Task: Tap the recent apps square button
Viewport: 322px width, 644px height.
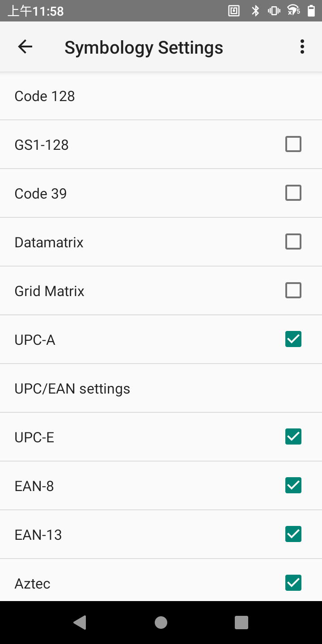Action: click(241, 623)
